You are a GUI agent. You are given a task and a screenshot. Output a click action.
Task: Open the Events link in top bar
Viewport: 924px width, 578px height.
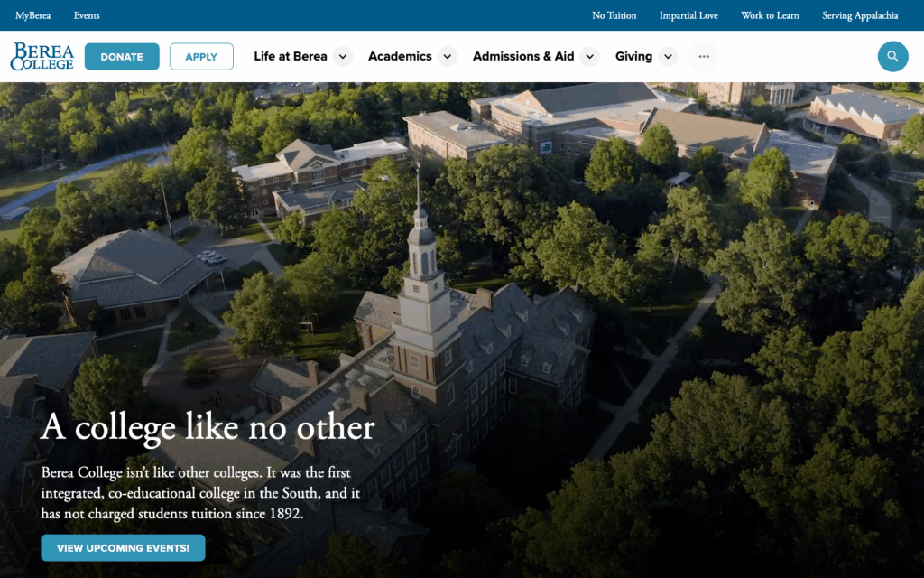(87, 15)
